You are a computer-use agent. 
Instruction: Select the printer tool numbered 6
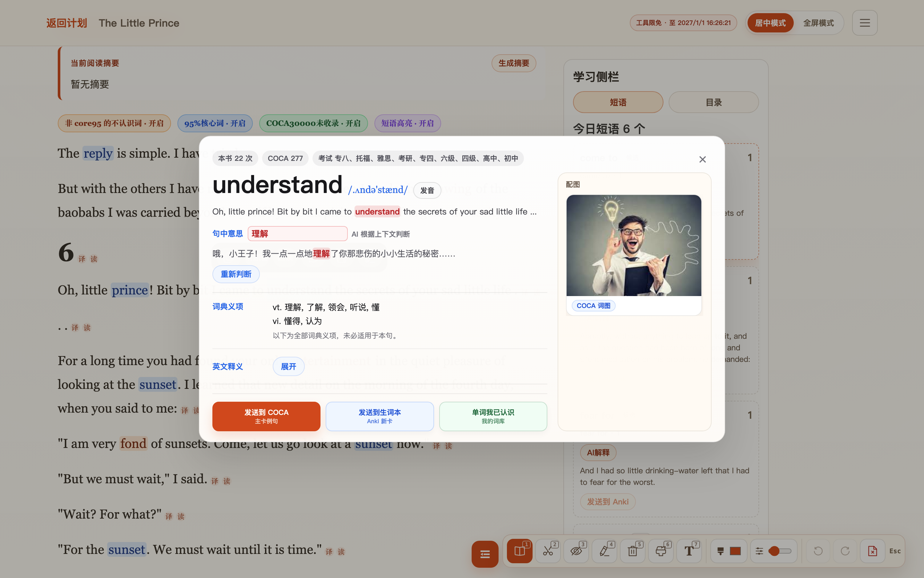tap(661, 550)
